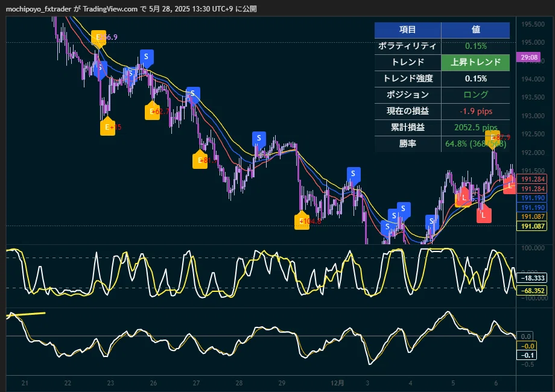
Task: Click the 累計損益 row label
Action: point(408,127)
